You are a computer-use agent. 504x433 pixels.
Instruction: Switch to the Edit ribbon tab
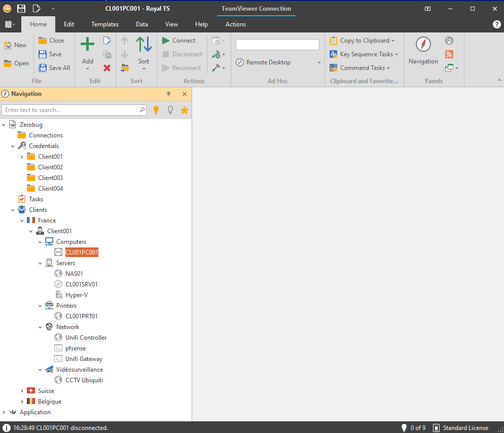(69, 24)
